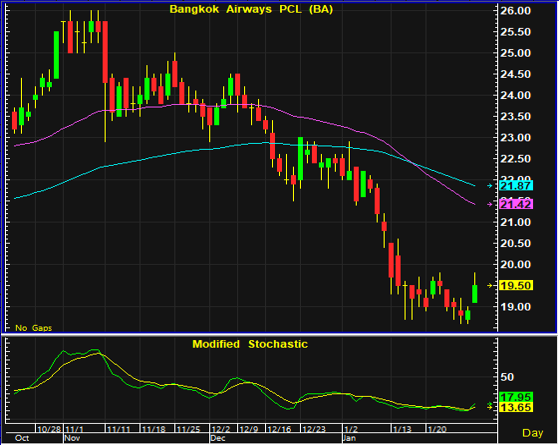The width and height of the screenshot is (559, 445).
Task: Click the cyan 21.87 moving average value tag
Action: pos(516,185)
